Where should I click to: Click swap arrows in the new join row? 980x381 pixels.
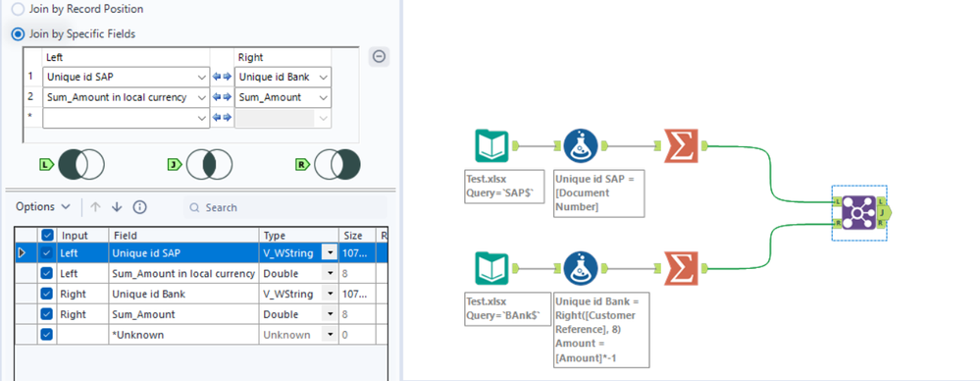(222, 118)
